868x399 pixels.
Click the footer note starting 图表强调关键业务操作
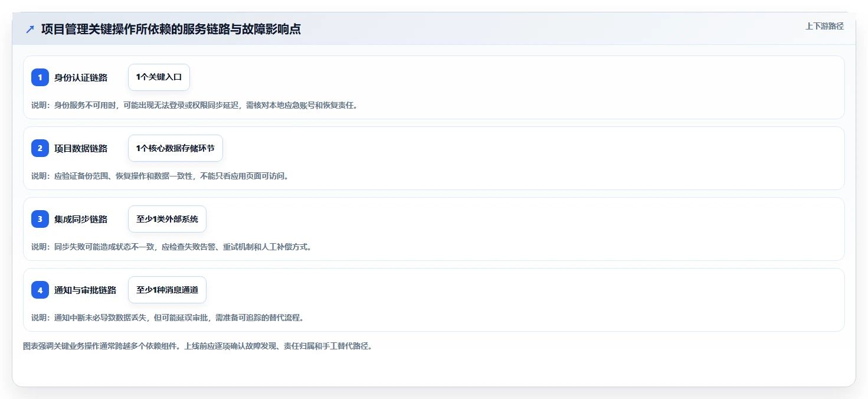tap(198, 346)
